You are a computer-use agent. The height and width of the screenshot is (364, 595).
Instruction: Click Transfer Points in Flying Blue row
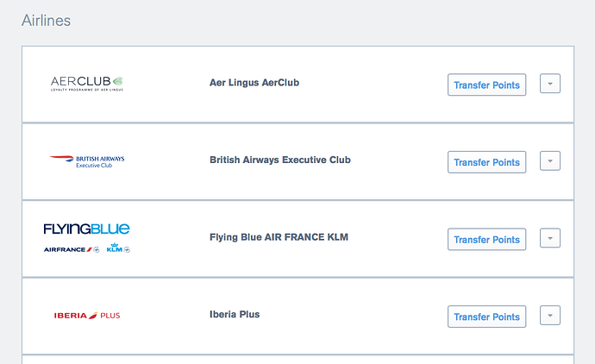click(486, 240)
